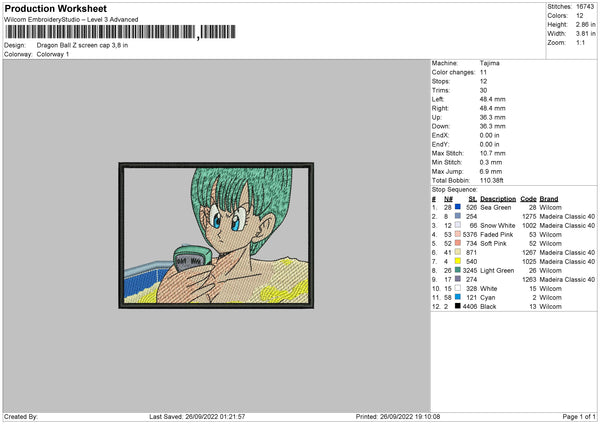Click the Stitches value '16743'
Image resolution: width=600 pixels, height=424 pixels.
pos(585,7)
